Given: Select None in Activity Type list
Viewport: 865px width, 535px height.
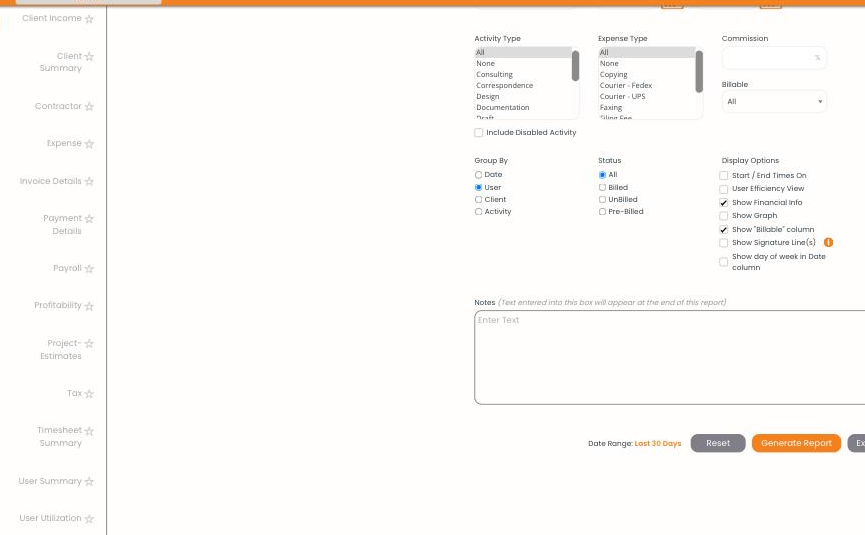Looking at the screenshot, I should tap(522, 63).
